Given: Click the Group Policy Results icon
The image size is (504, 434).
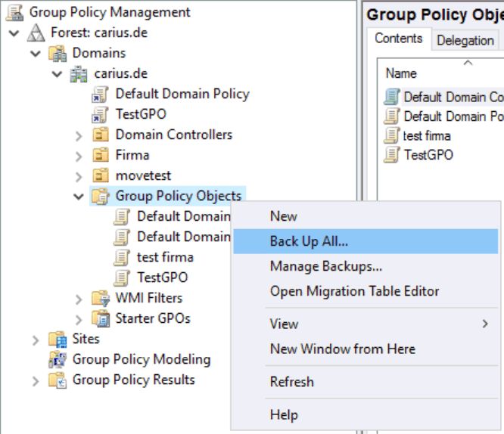Looking at the screenshot, I should click(x=58, y=380).
